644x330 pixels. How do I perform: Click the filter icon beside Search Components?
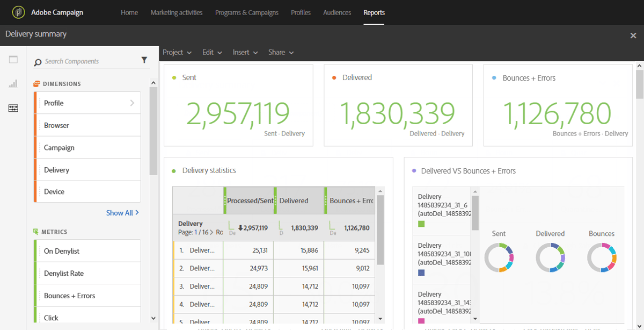tap(144, 60)
